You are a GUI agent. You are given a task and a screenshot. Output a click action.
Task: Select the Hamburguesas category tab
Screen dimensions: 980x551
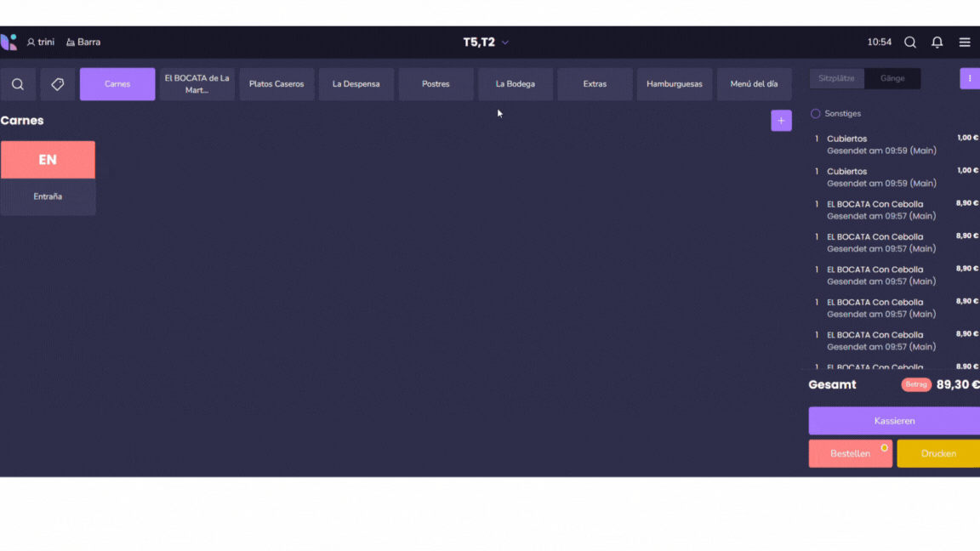coord(674,84)
